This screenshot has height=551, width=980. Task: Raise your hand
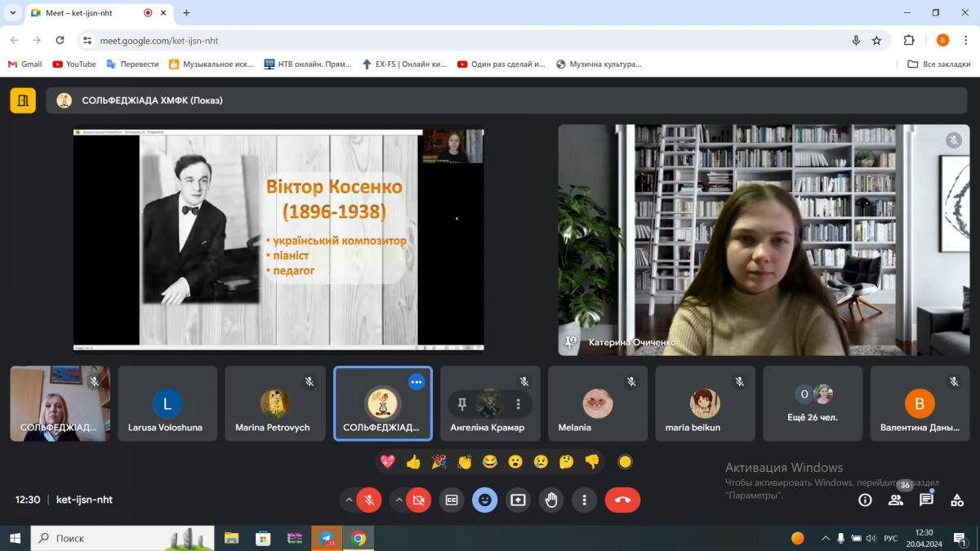coord(551,500)
